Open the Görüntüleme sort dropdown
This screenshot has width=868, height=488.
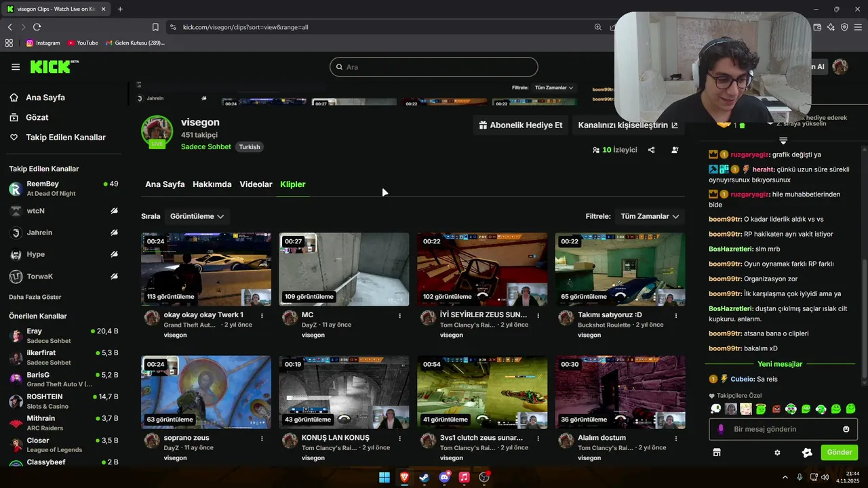click(197, 216)
